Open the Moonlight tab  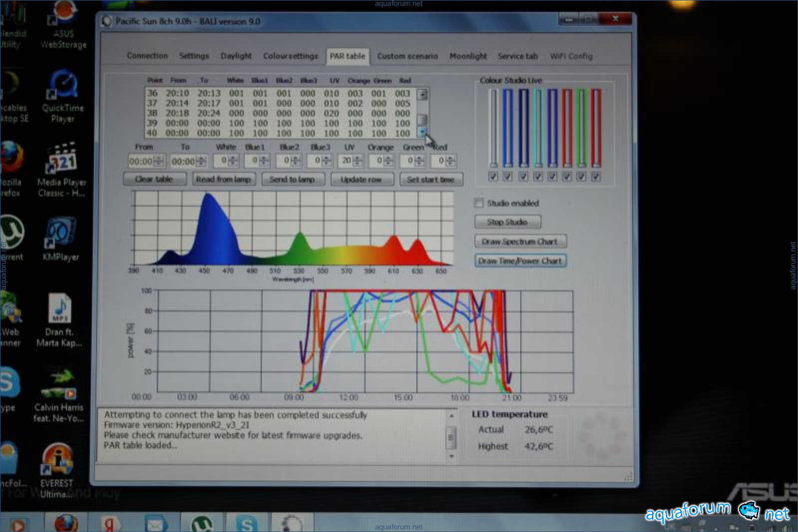point(468,56)
